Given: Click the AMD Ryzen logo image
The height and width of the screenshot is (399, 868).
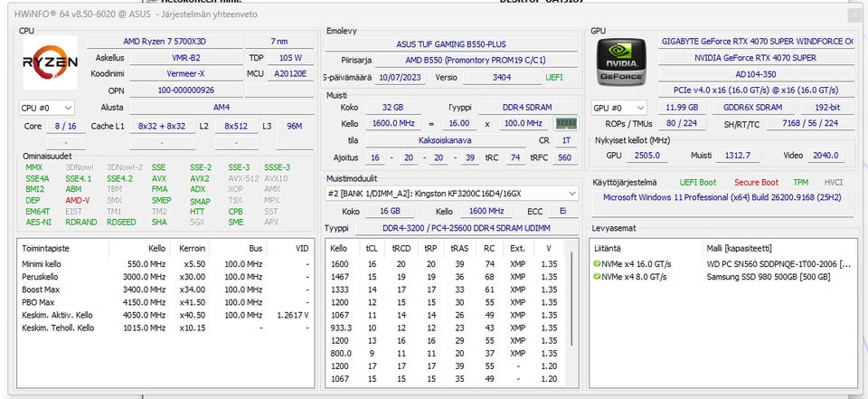Looking at the screenshot, I should pos(50,62).
